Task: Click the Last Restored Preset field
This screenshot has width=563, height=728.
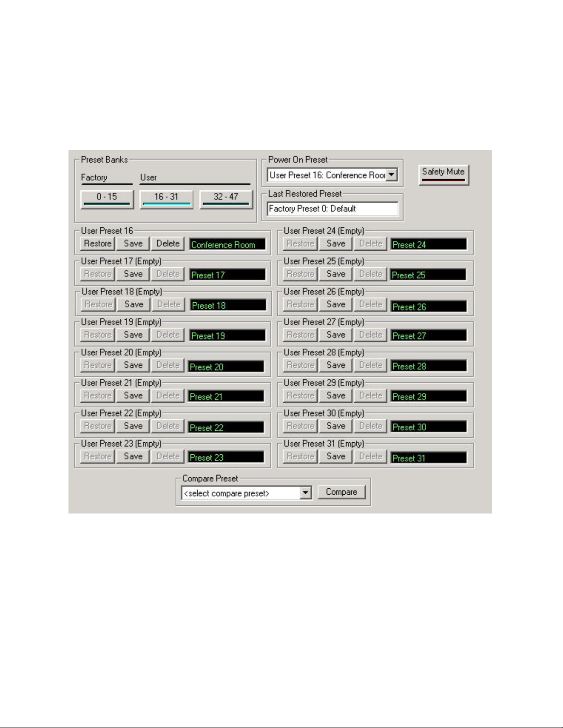Action: click(333, 209)
